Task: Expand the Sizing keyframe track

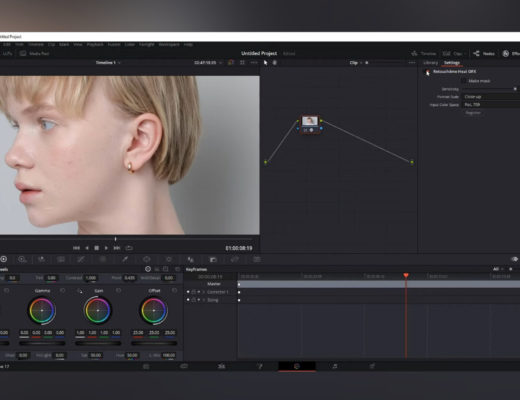Action: (204, 300)
